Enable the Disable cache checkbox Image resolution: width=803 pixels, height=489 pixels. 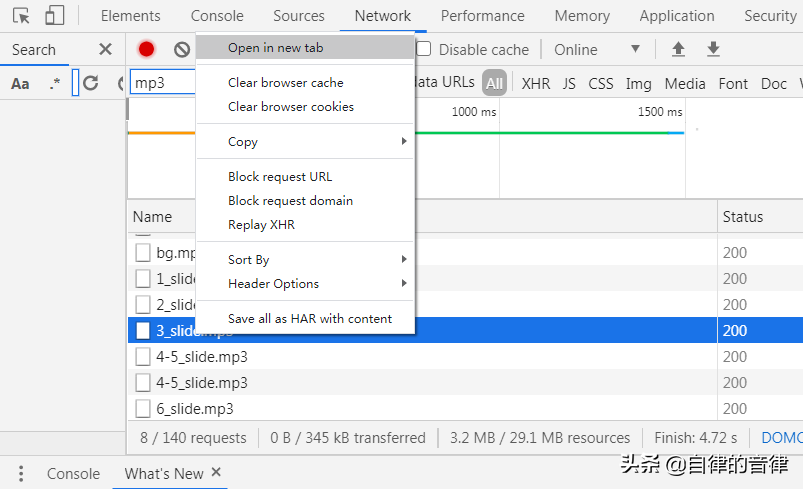click(424, 49)
